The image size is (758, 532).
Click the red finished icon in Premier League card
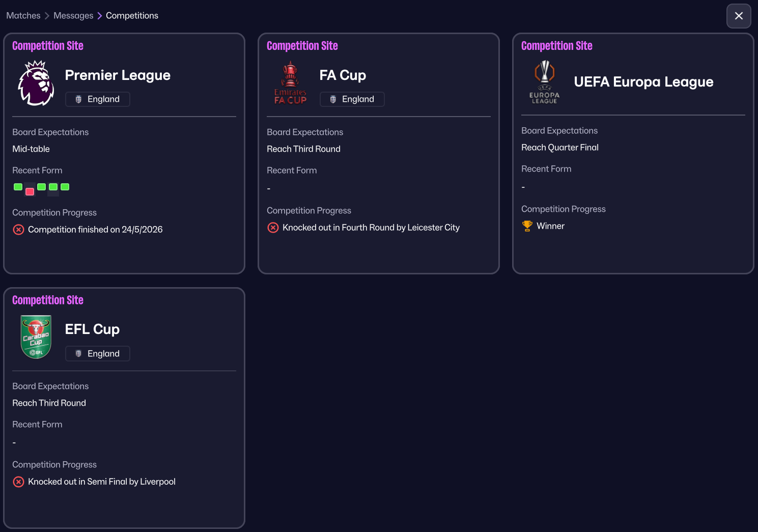click(x=19, y=230)
